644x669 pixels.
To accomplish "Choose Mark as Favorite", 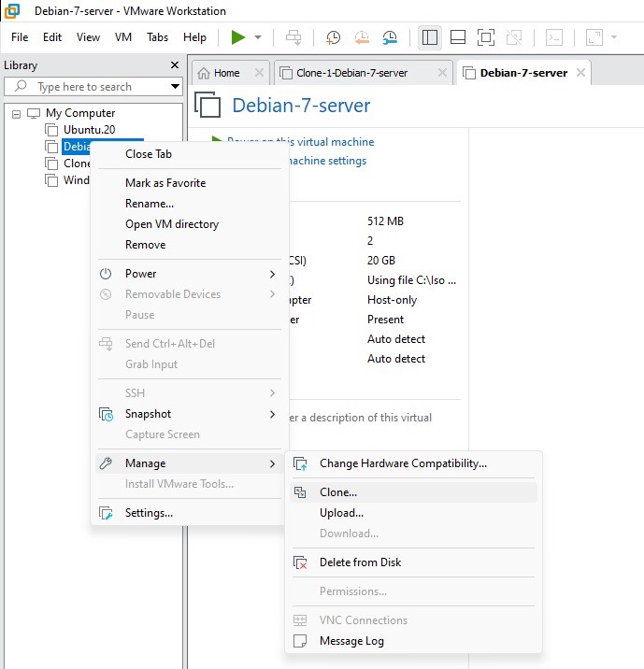I will [165, 183].
